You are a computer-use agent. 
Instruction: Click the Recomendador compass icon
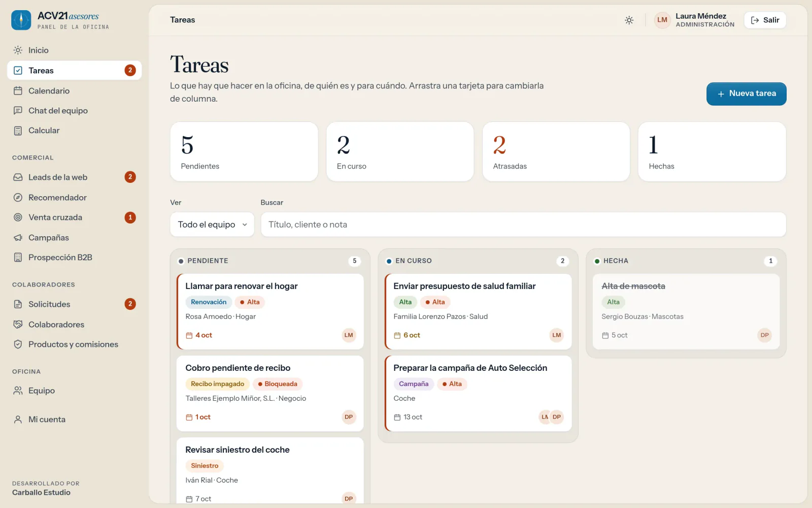point(18,198)
